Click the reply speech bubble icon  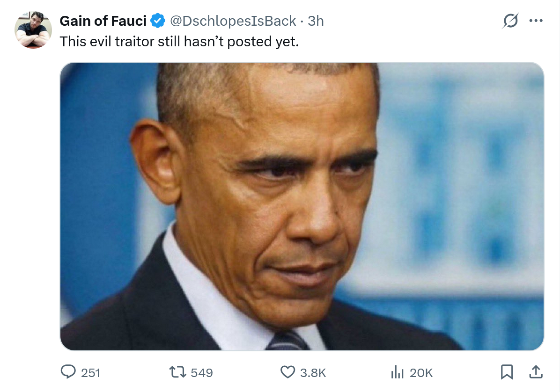point(68,372)
